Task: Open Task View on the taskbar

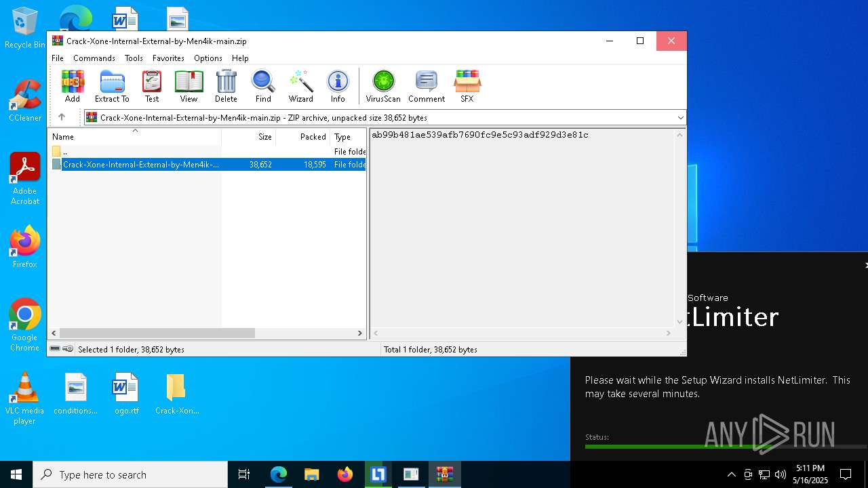Action: click(244, 474)
